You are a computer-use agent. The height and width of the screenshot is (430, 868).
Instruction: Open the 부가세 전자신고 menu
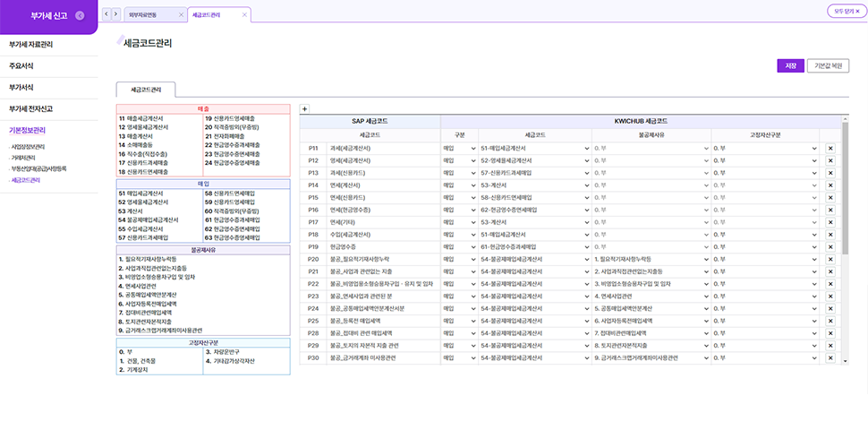(32, 108)
